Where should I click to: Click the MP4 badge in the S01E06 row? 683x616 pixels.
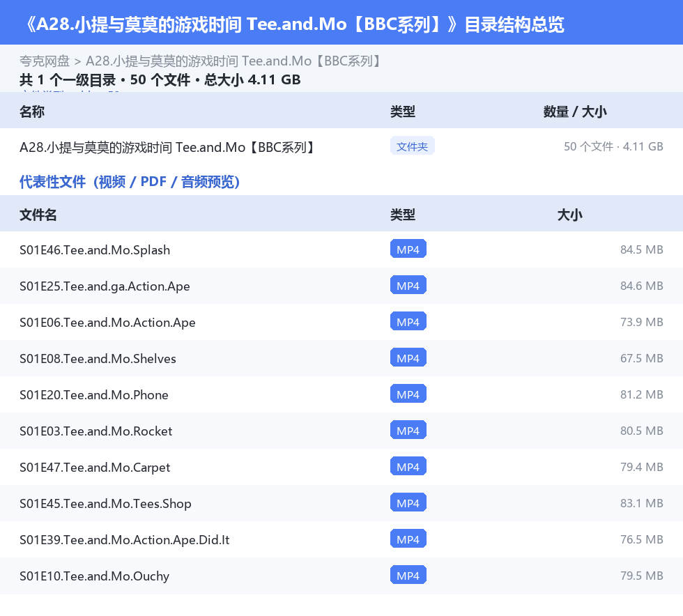pyautogui.click(x=408, y=321)
